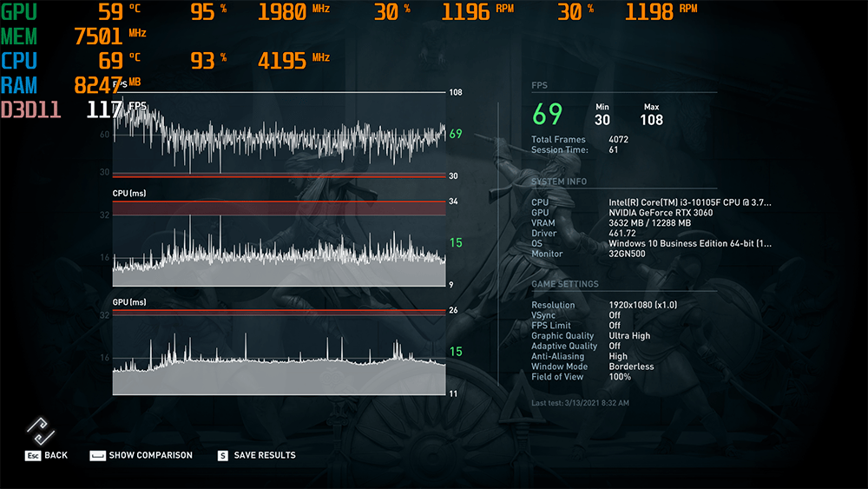Click the SYSTEM INFO heading
868x489 pixels.
558,182
